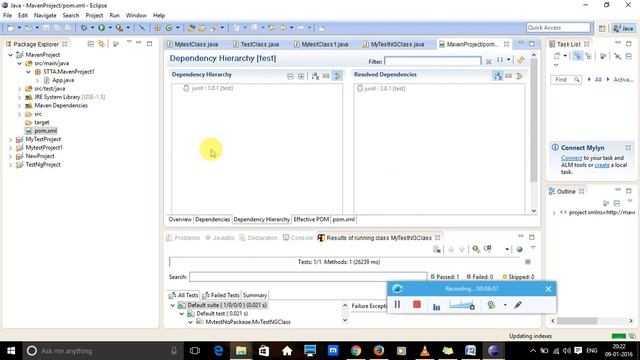Toggle filter button in Dependency Hierarchy section

pos(337,76)
